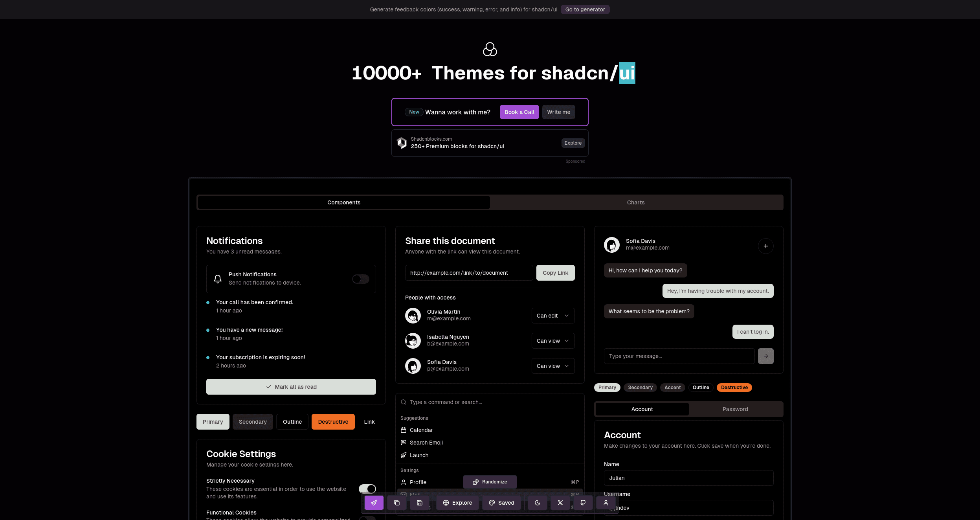Click the copy theme icon in toolbar

[x=396, y=503]
